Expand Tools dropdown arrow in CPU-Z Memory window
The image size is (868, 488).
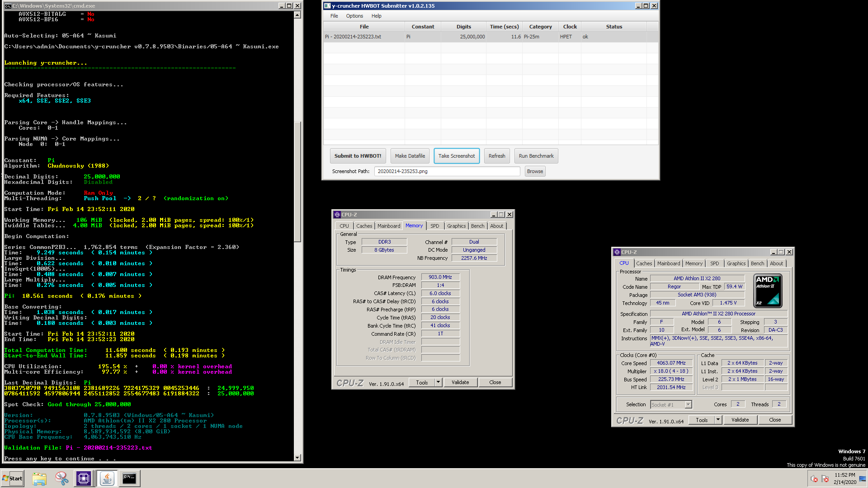[438, 382]
